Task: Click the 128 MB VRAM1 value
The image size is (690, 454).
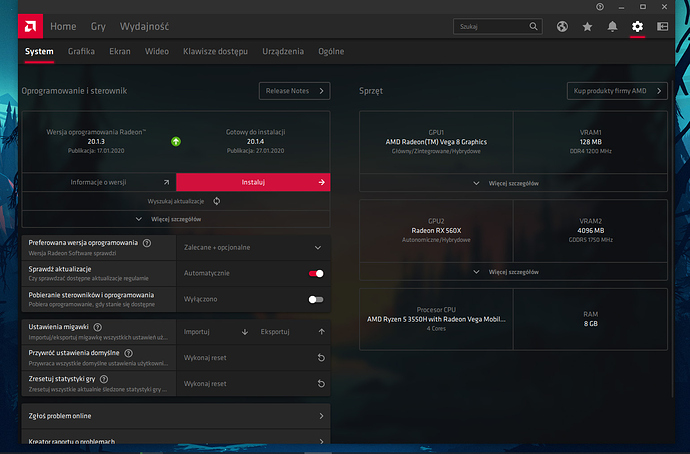Action: (591, 142)
